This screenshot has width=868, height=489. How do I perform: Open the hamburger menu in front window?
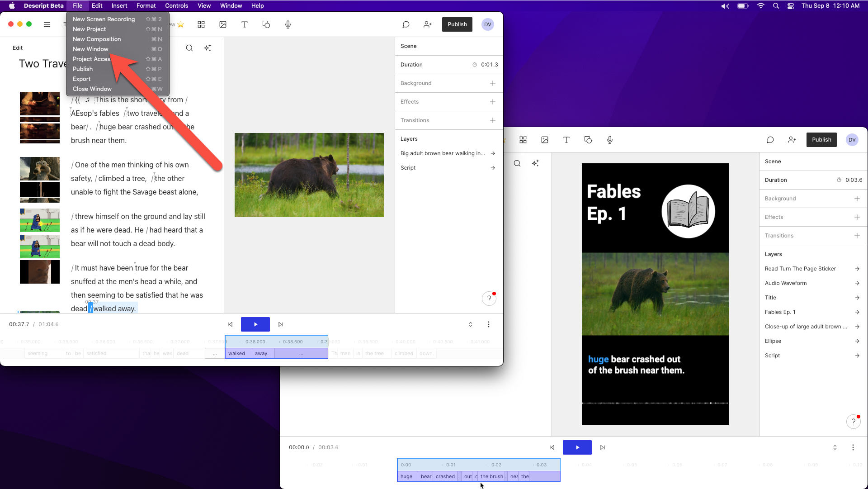(47, 24)
